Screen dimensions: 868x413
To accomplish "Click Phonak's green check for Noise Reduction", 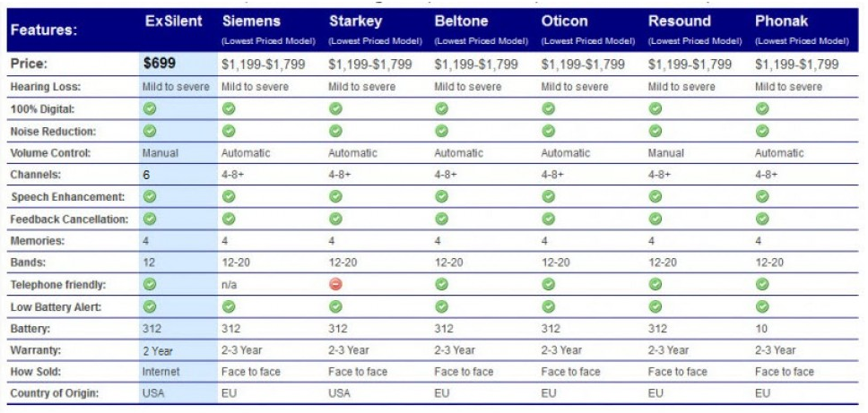I will pyautogui.click(x=762, y=131).
